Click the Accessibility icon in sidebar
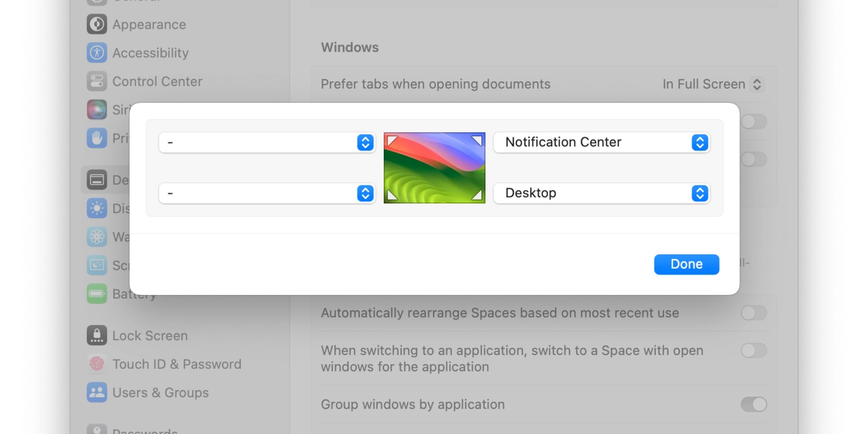Image resolution: width=868 pixels, height=434 pixels. 96,53
